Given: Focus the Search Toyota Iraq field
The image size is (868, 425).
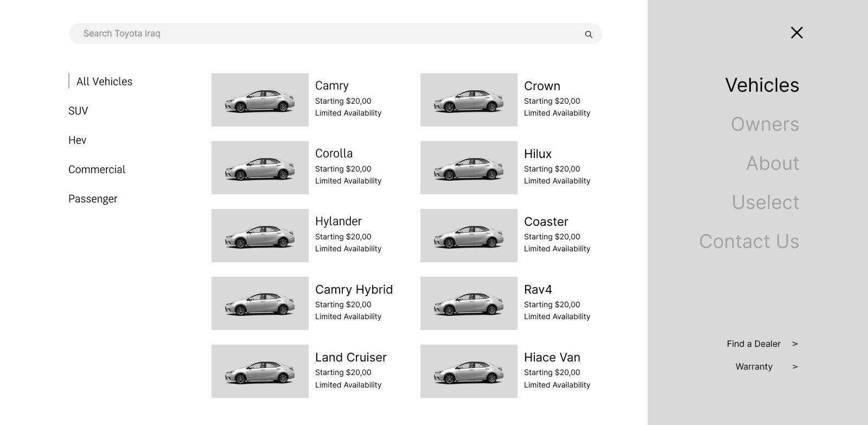Looking at the screenshot, I should click(x=335, y=34).
